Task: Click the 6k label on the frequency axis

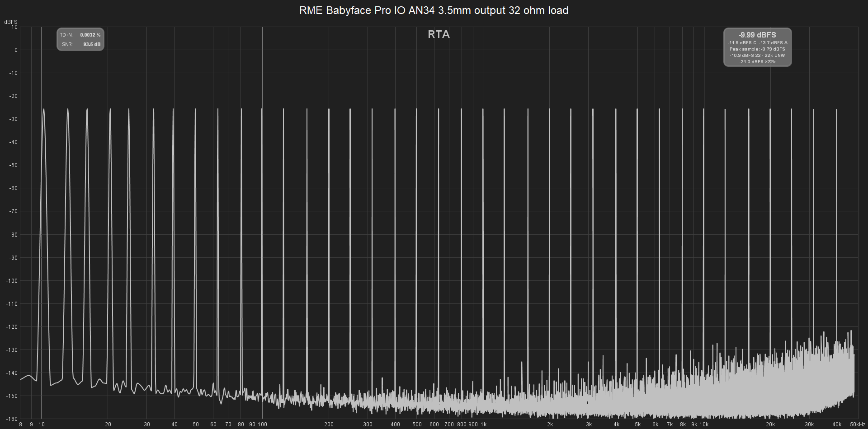Action: click(x=655, y=424)
